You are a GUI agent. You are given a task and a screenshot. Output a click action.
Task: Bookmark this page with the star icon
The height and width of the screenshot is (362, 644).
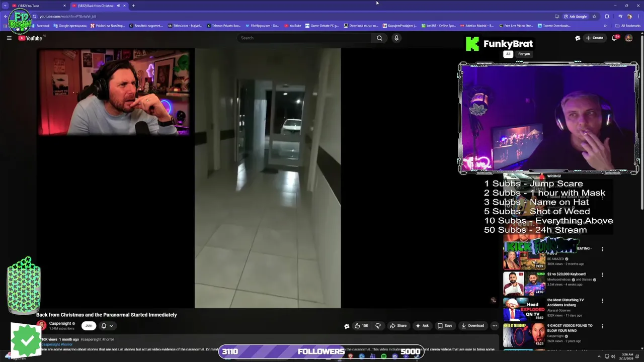point(594,17)
